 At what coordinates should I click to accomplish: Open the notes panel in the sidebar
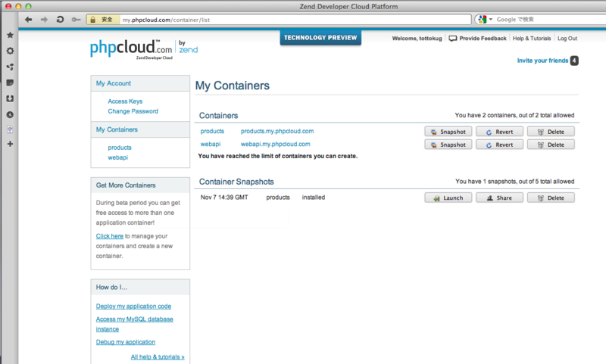10,82
